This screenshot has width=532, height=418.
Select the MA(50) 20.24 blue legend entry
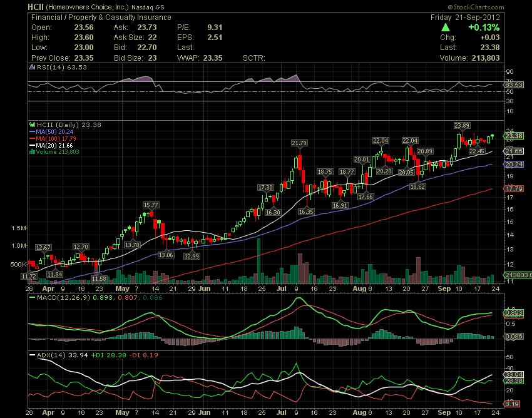coord(51,132)
